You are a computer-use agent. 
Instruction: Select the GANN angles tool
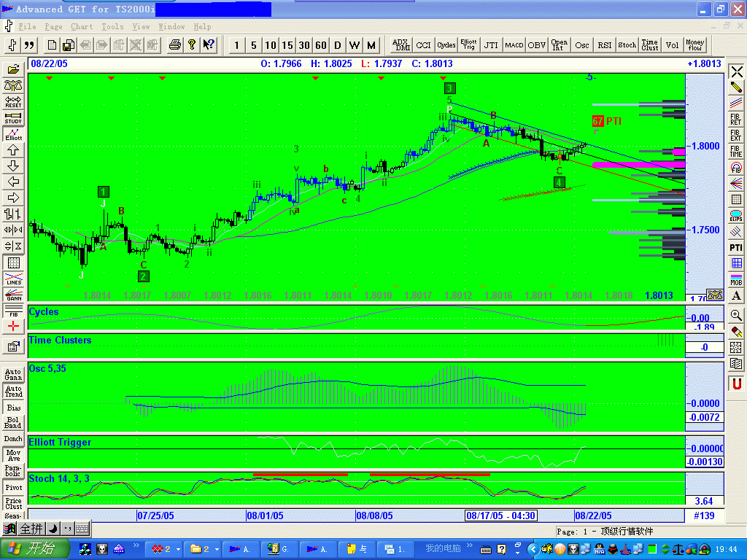point(13,295)
